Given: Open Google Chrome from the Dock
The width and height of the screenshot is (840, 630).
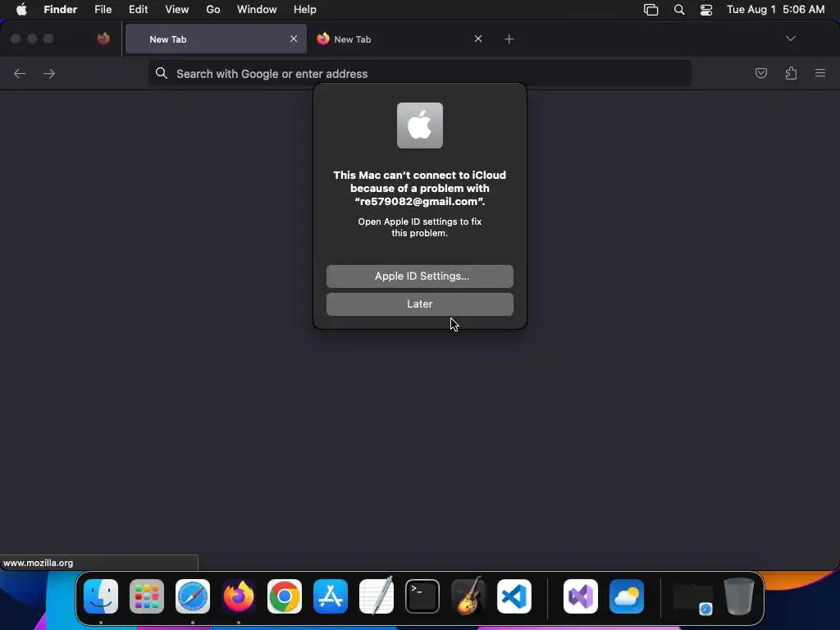Looking at the screenshot, I should (285, 596).
